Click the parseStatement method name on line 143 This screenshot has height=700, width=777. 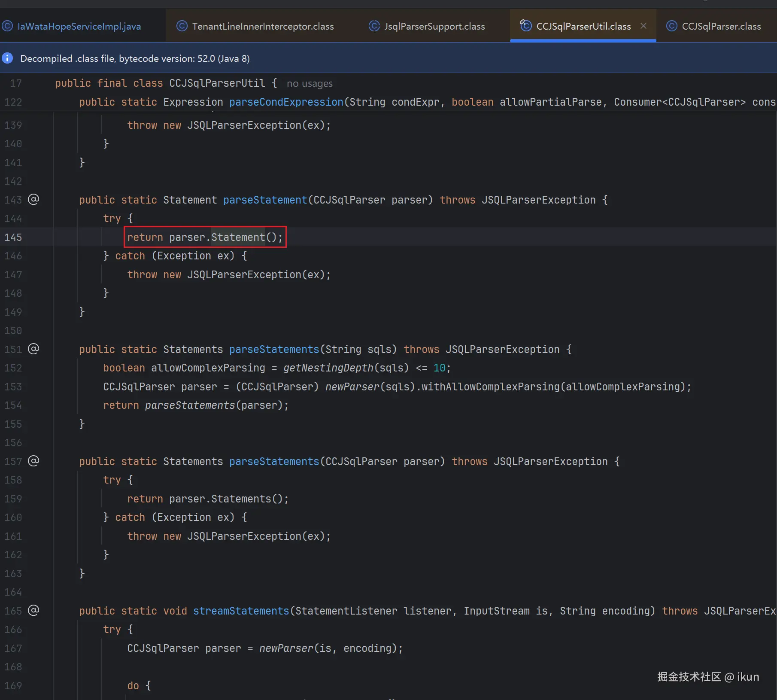click(265, 200)
